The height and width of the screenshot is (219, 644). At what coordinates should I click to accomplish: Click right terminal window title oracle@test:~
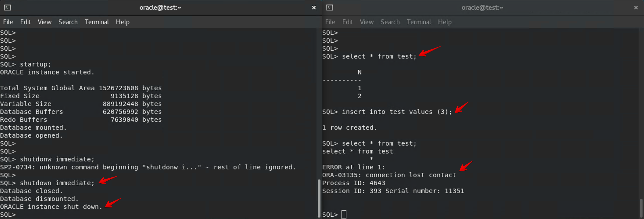[482, 7]
